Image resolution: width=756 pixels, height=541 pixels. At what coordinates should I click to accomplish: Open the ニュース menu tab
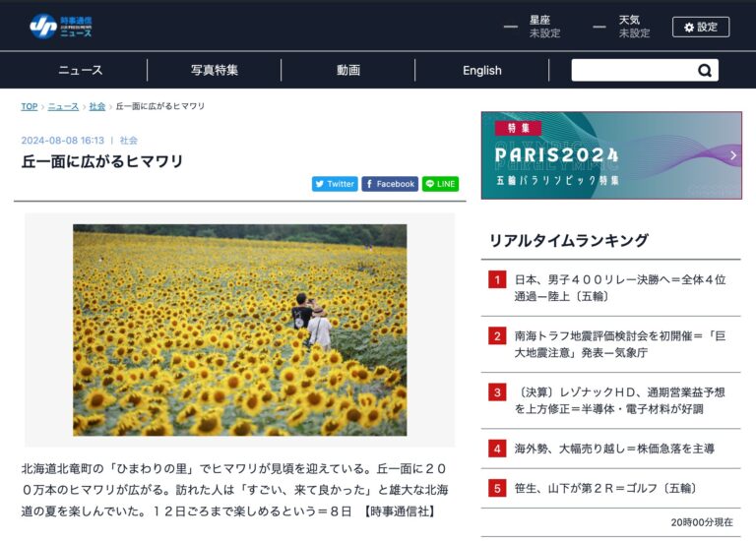tap(80, 71)
